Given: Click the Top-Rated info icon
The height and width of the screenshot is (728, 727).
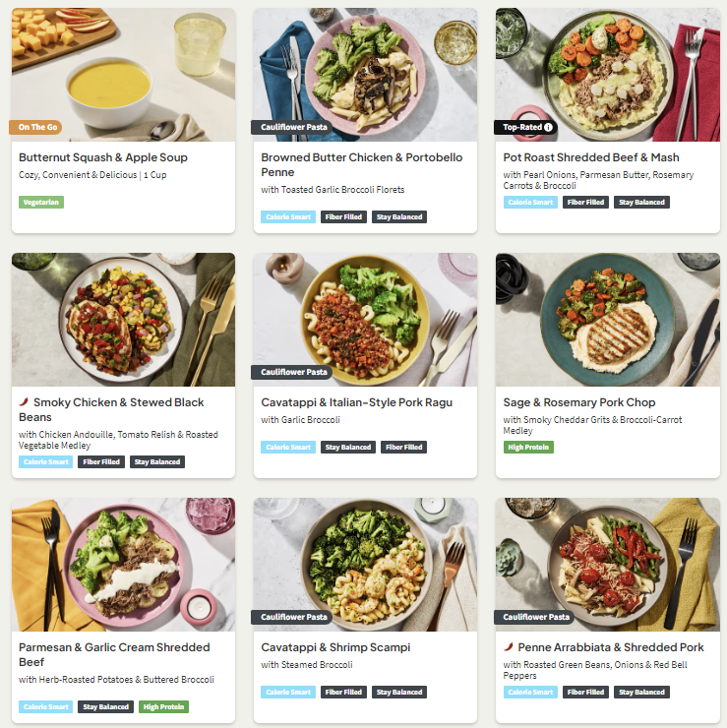Looking at the screenshot, I should tap(548, 127).
